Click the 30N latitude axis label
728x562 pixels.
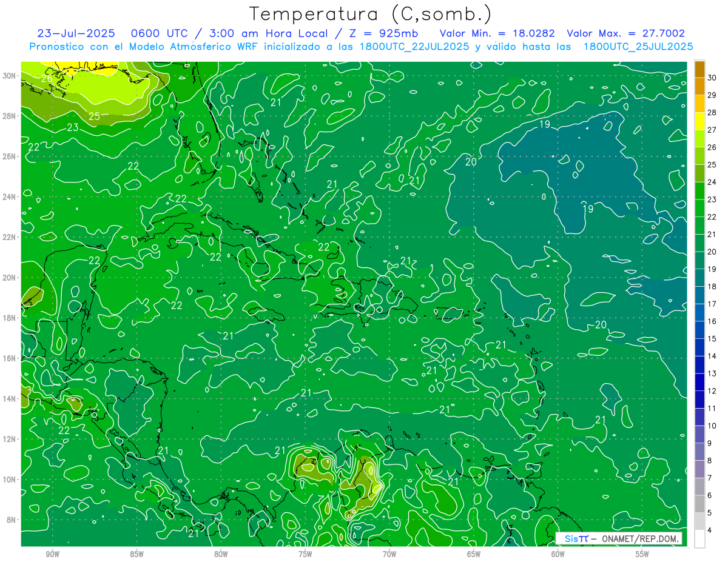[x=10, y=76]
